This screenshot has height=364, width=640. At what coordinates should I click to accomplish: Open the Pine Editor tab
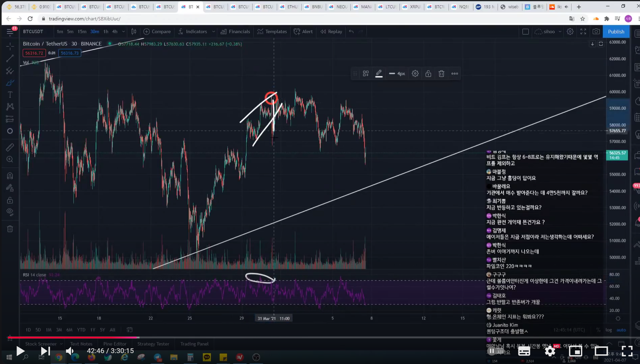tap(115, 344)
